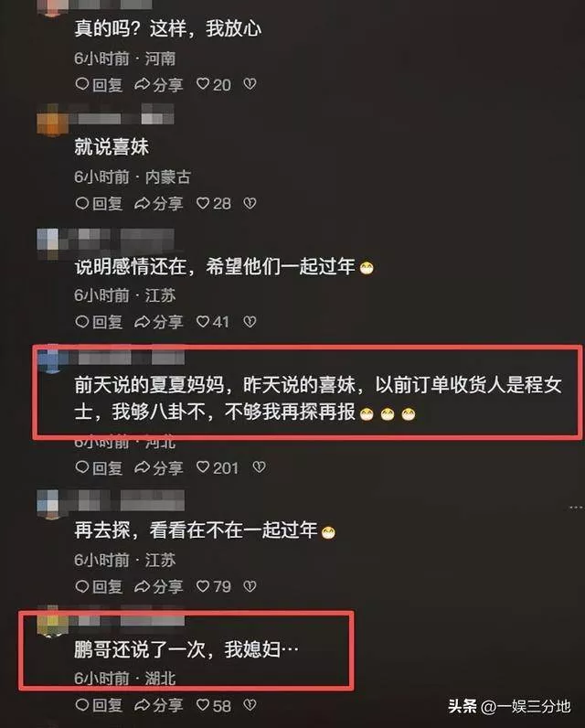This screenshot has width=585, height=728.
Task: Share the 就说喜妹 comment
Action: tap(159, 203)
